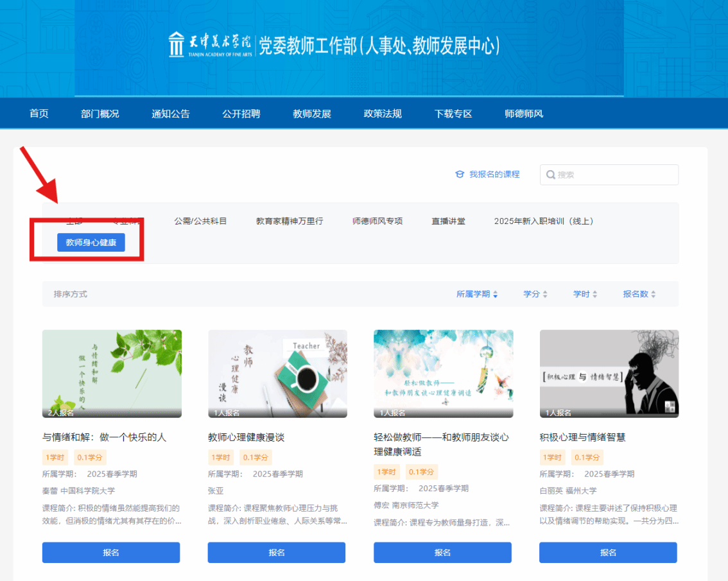
Task: Focus the 搜索 course search field
Action: pos(609,175)
